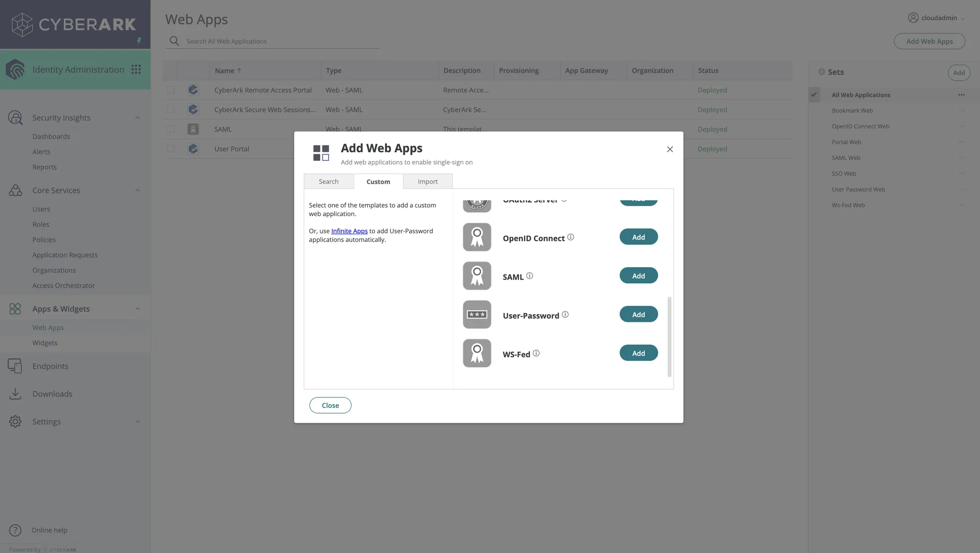
Task: Click the OpenID Connect template ribbon icon
Action: pos(477,237)
